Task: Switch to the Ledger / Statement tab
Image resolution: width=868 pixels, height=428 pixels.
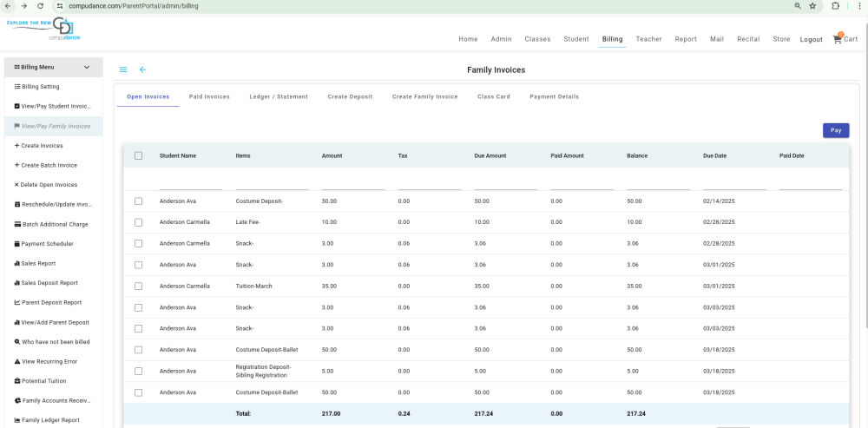Action: click(x=279, y=97)
